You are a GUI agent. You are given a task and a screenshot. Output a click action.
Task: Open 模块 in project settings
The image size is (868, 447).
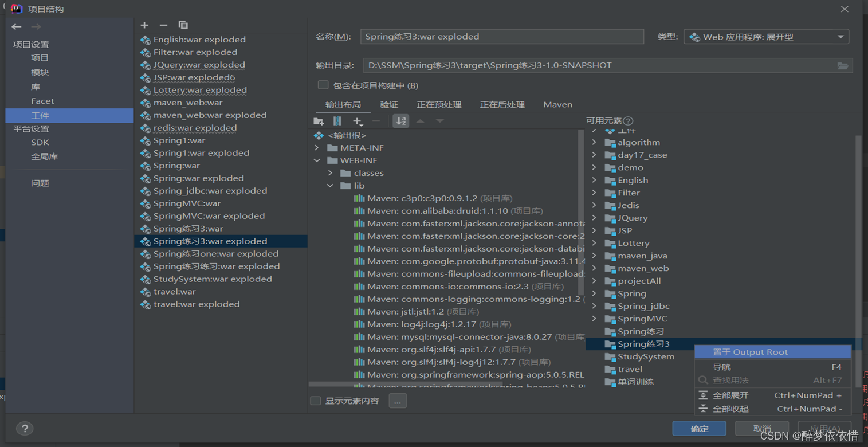[x=40, y=72]
